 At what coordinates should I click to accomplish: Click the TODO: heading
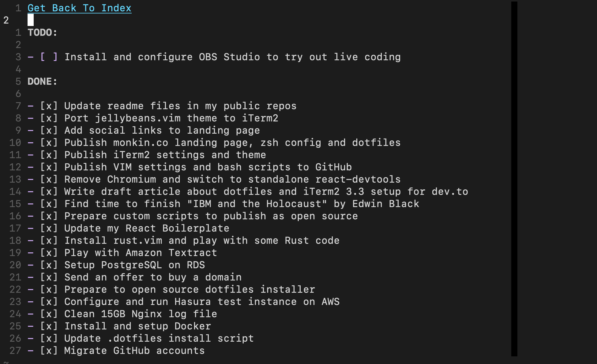[43, 32]
